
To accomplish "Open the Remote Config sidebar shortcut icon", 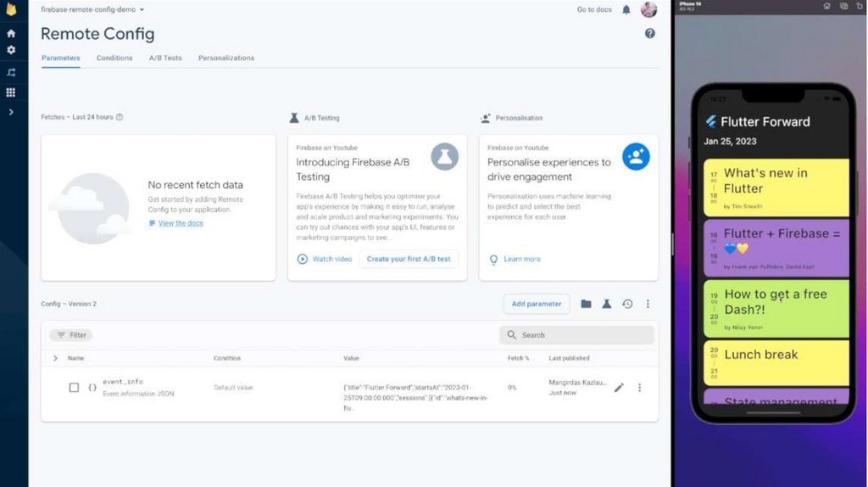I will point(11,72).
